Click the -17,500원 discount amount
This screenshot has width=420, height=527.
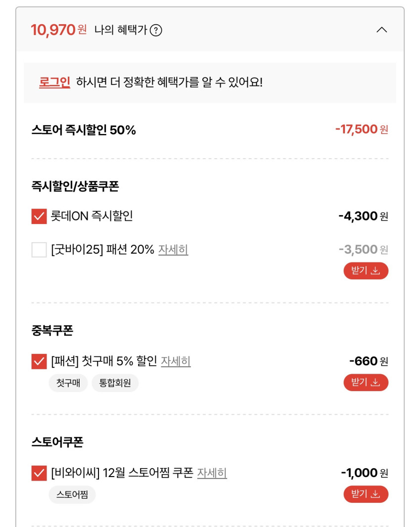(x=361, y=130)
